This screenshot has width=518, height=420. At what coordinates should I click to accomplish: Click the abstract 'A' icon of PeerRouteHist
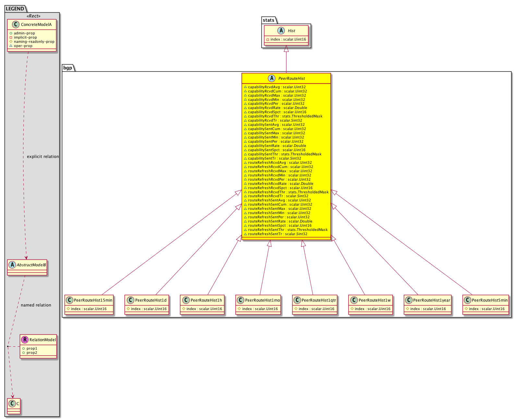271,78
